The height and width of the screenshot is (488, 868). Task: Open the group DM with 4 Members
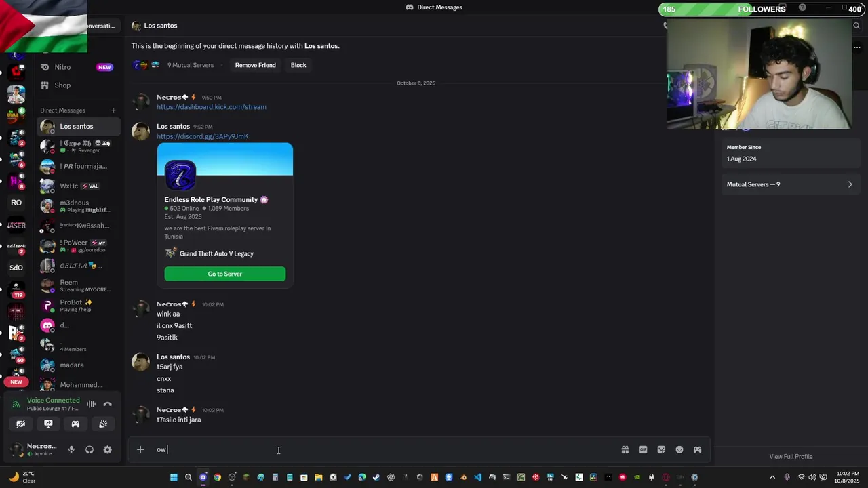pyautogui.click(x=79, y=345)
